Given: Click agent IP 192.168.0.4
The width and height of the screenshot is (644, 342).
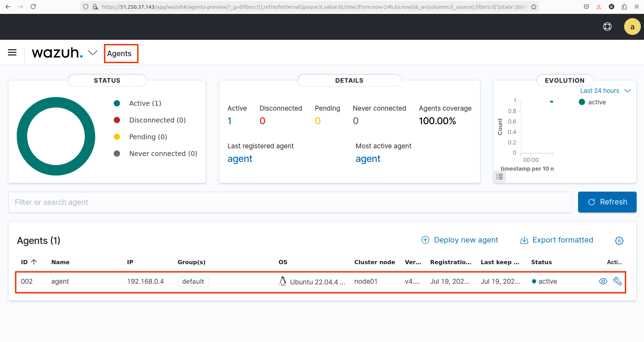Looking at the screenshot, I should pyautogui.click(x=145, y=281).
